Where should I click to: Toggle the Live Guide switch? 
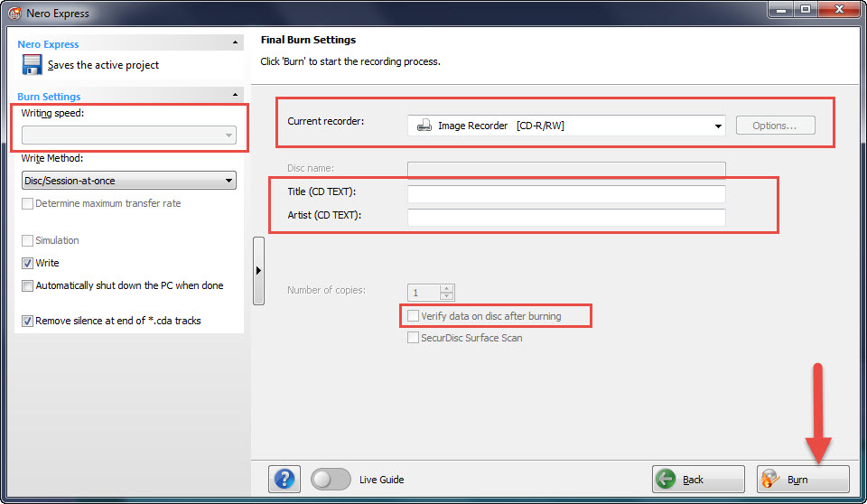pos(331,479)
